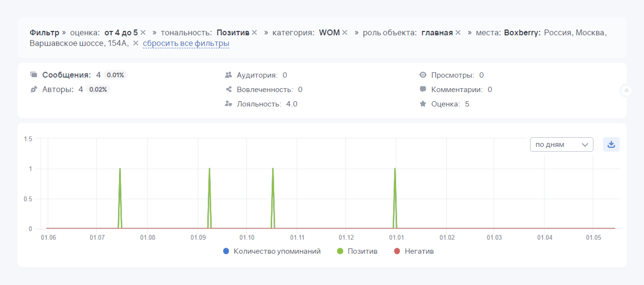Click the people icon beside 'Аудитория'
This screenshot has height=285, width=644.
[228, 75]
